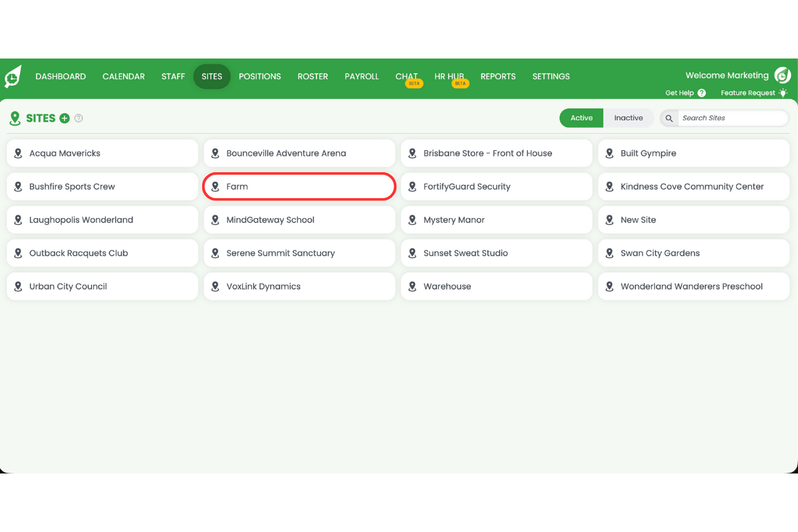Switch the filter to Inactive sites
The width and height of the screenshot is (798, 532).
(x=628, y=118)
